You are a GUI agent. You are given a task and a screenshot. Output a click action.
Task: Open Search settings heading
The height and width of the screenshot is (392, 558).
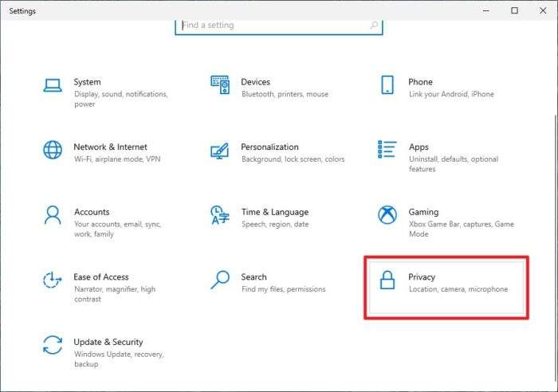[x=253, y=276]
